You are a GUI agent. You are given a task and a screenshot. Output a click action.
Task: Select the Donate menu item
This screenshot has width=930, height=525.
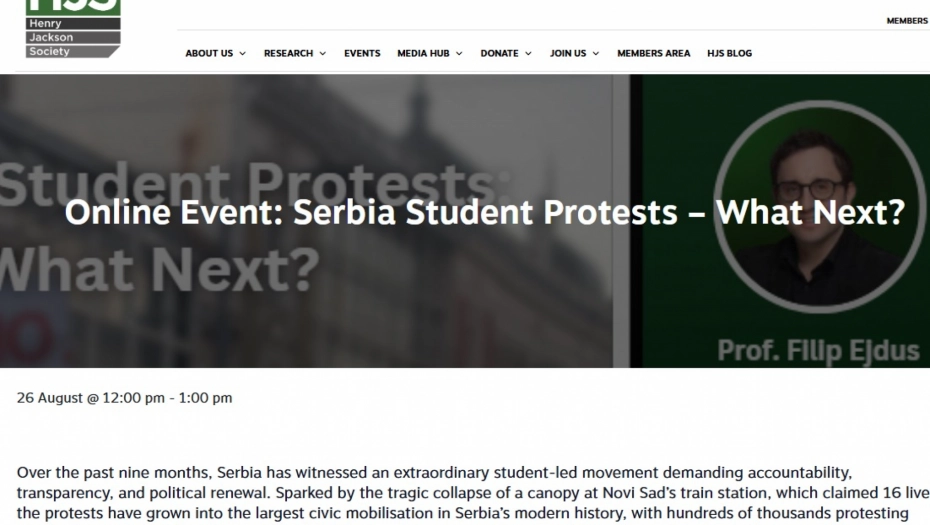tap(499, 54)
